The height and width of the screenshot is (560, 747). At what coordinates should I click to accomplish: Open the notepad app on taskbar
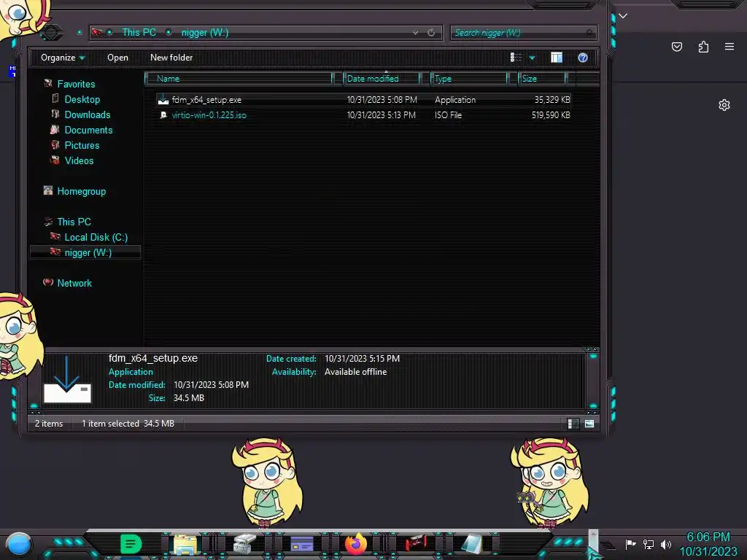coord(472,544)
